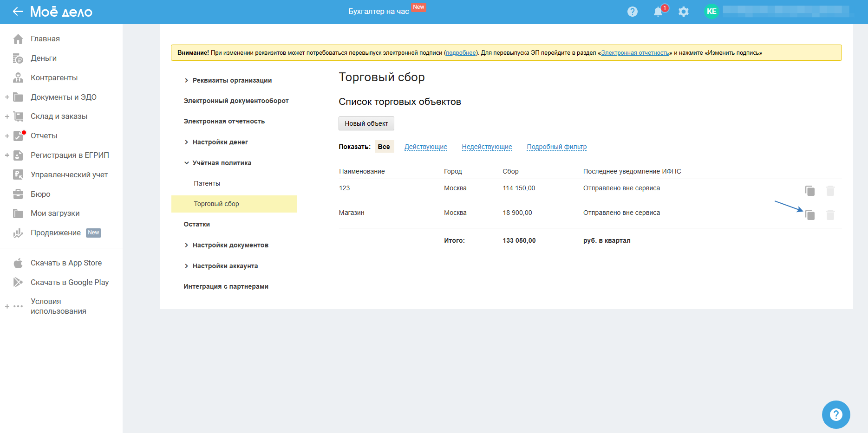Open the floating help chat button
The height and width of the screenshot is (433, 868).
836,414
